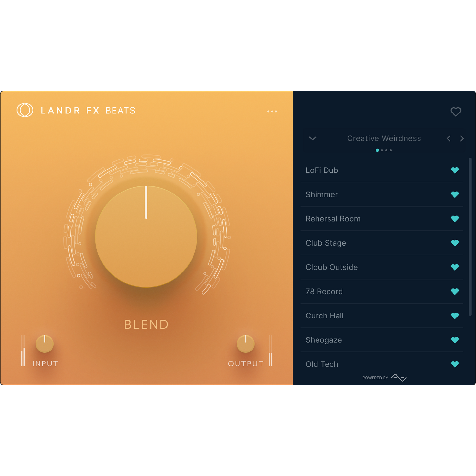
Task: Toggle the Sheogaze favorite heart
Action: tap(455, 340)
